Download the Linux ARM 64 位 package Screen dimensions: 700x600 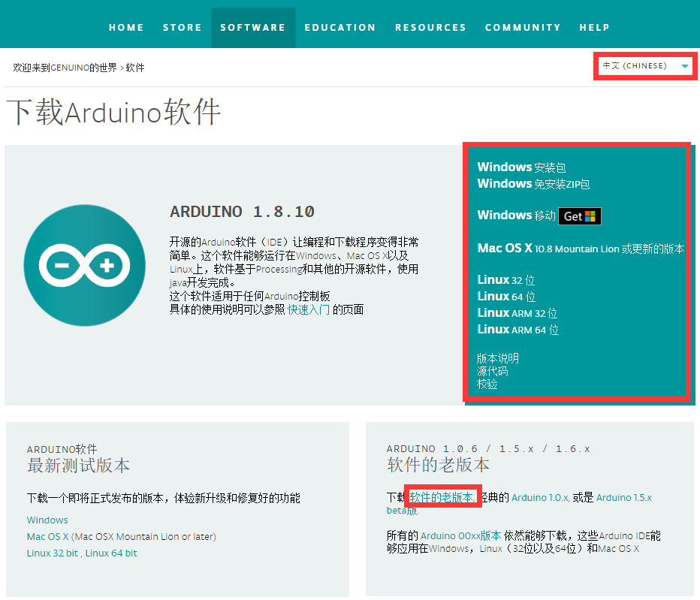tap(517, 330)
